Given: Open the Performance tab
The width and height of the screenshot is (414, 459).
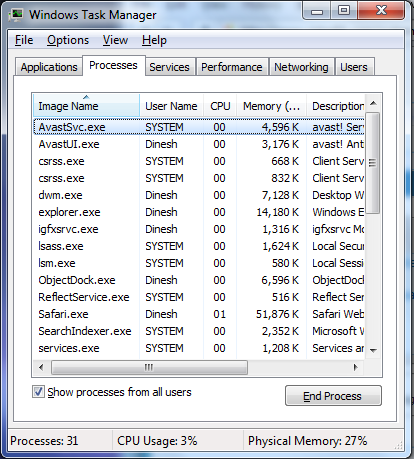Looking at the screenshot, I should (232, 67).
